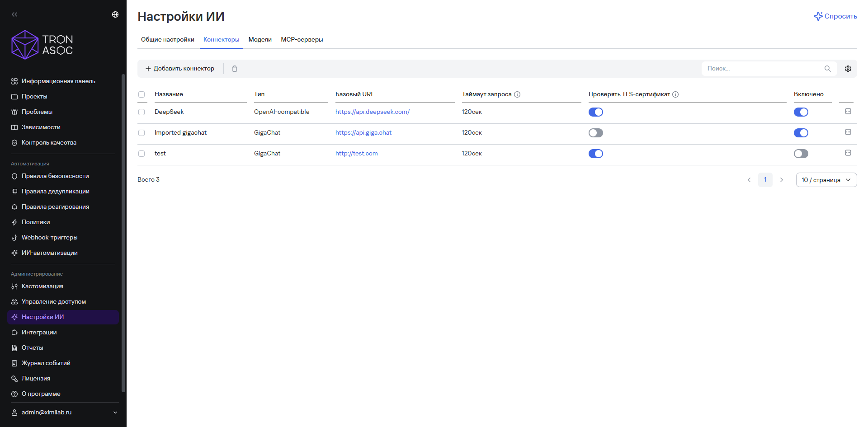Disable the DeepSeek connector
The width and height of the screenshot is (868, 427).
[x=801, y=112]
